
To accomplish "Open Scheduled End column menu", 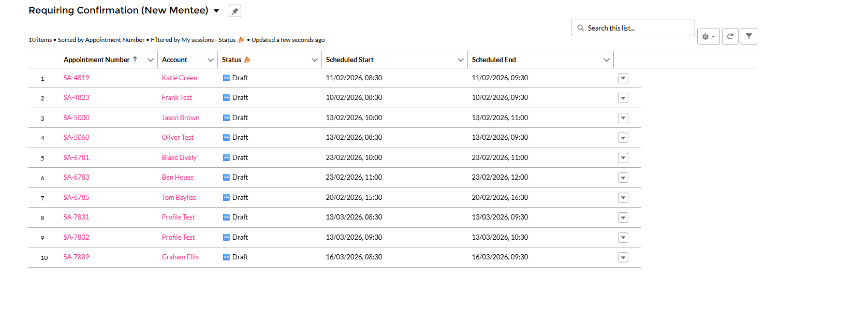I will [x=607, y=60].
